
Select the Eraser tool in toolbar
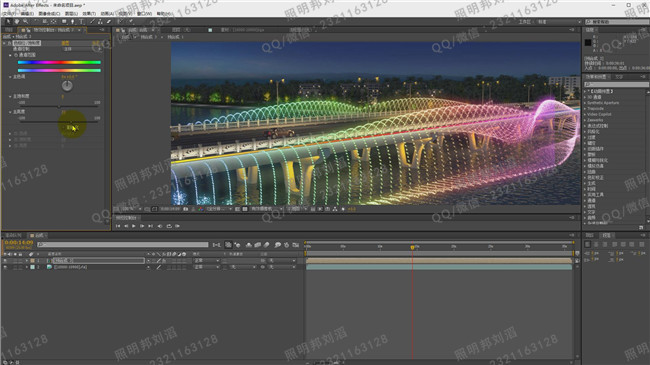tap(109, 22)
